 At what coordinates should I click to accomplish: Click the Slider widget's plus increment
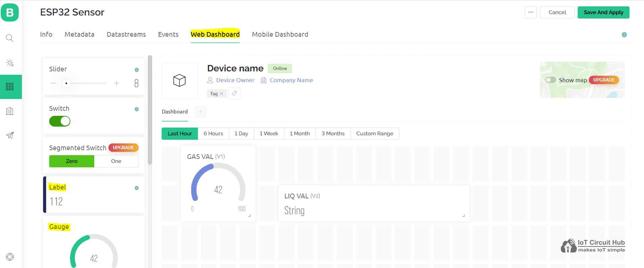point(116,83)
